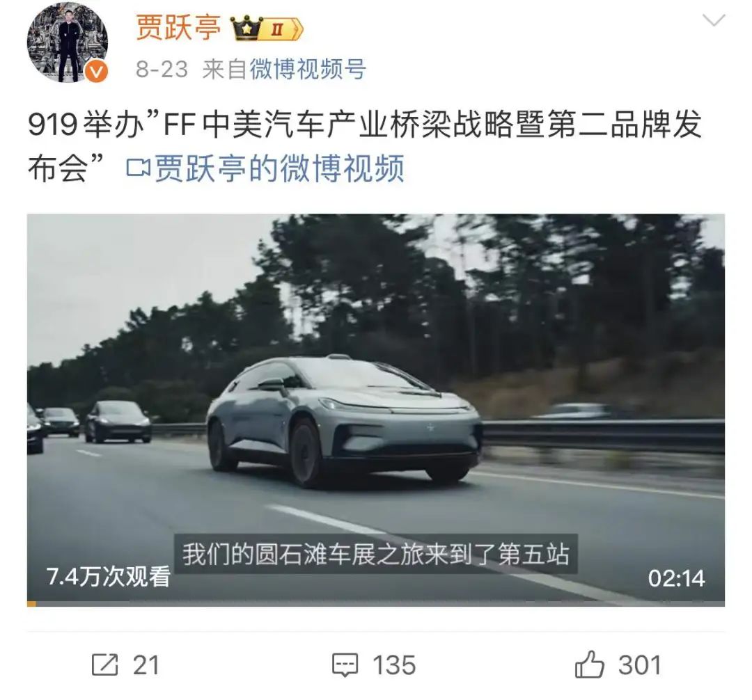
Task: Open the 微博视频号 source link
Action: point(308,70)
